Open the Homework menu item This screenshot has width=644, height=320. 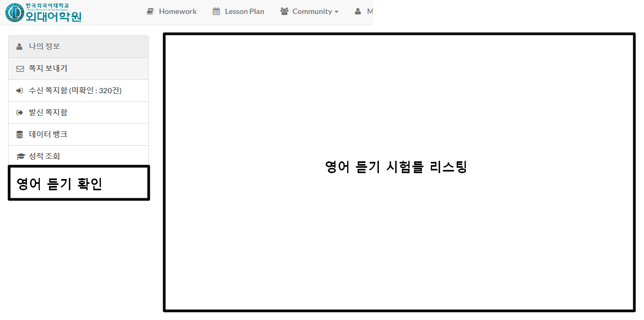[172, 11]
